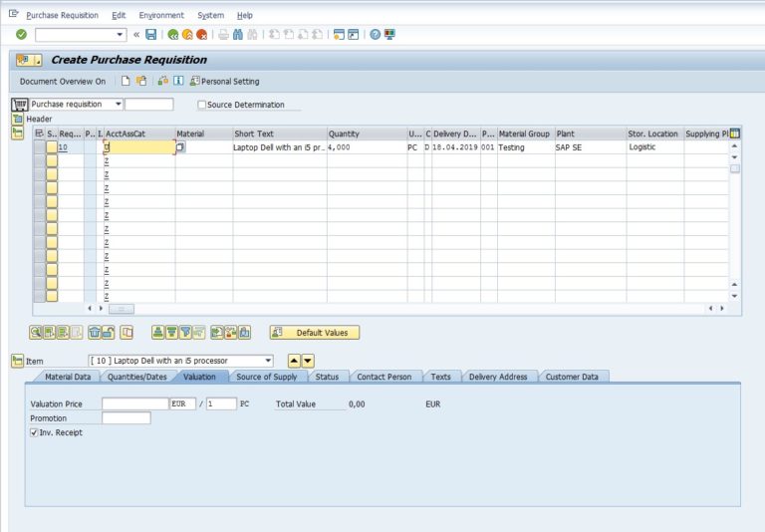765x532 pixels.
Task: Click the previous item up arrow button
Action: pos(294,362)
